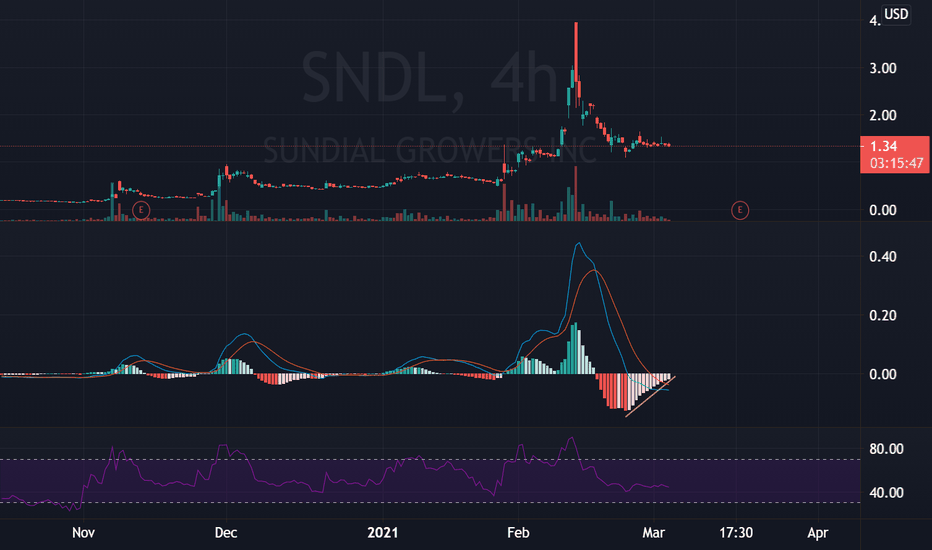Click the tallest red candle at the February peak
Viewport: 932px width, 550px height.
click(x=576, y=65)
